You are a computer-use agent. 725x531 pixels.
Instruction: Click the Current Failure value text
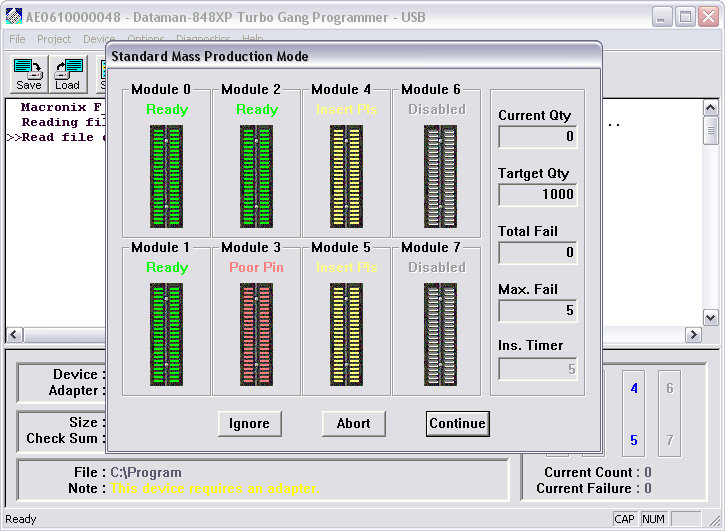(x=648, y=488)
